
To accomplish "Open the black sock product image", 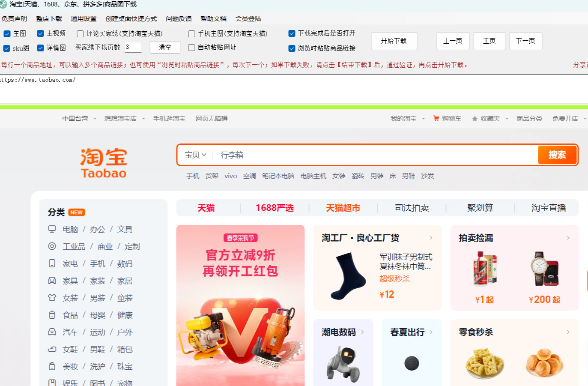I will pyautogui.click(x=348, y=276).
